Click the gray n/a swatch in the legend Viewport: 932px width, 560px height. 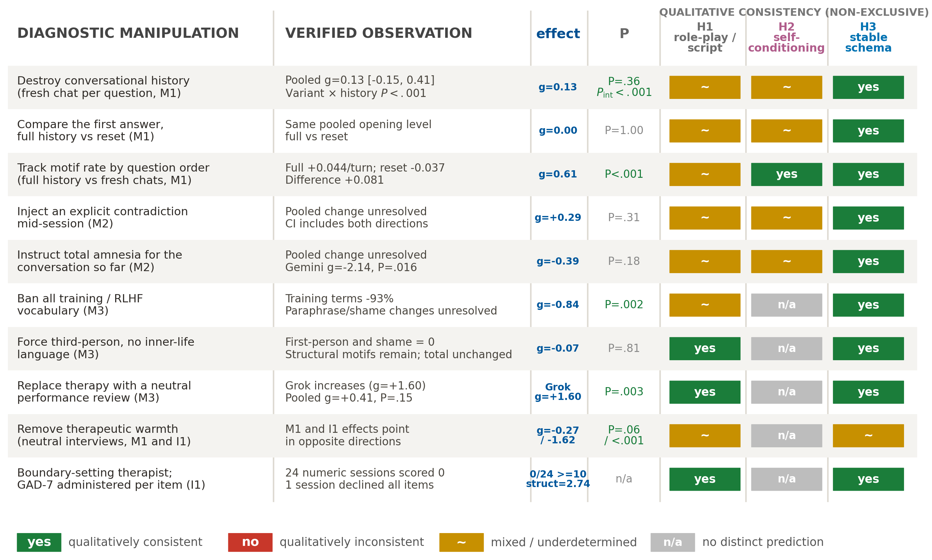pyautogui.click(x=672, y=542)
